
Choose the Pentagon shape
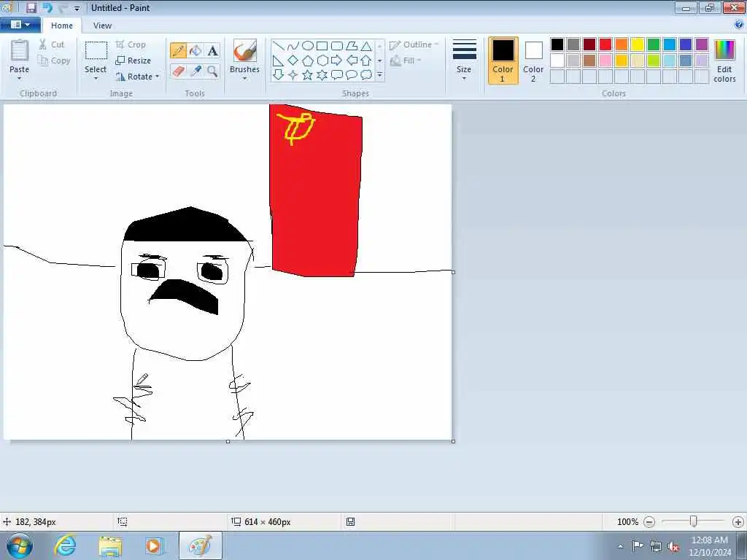point(308,61)
